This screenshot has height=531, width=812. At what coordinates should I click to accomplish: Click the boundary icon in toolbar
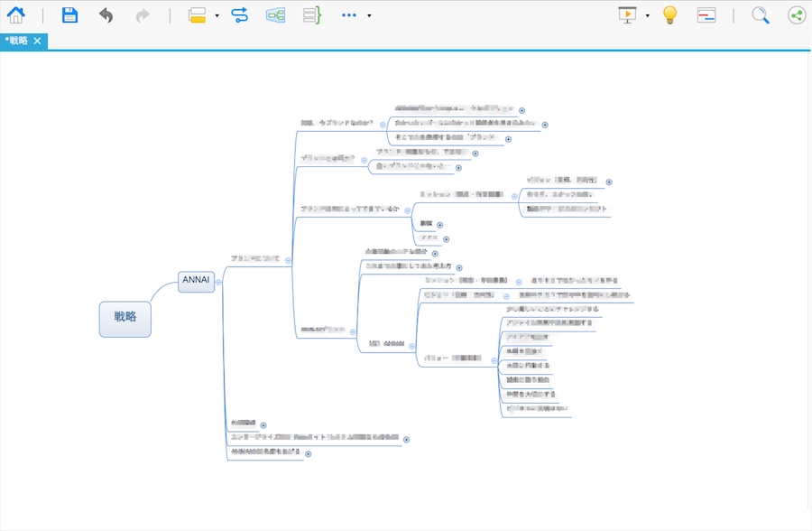coord(275,15)
